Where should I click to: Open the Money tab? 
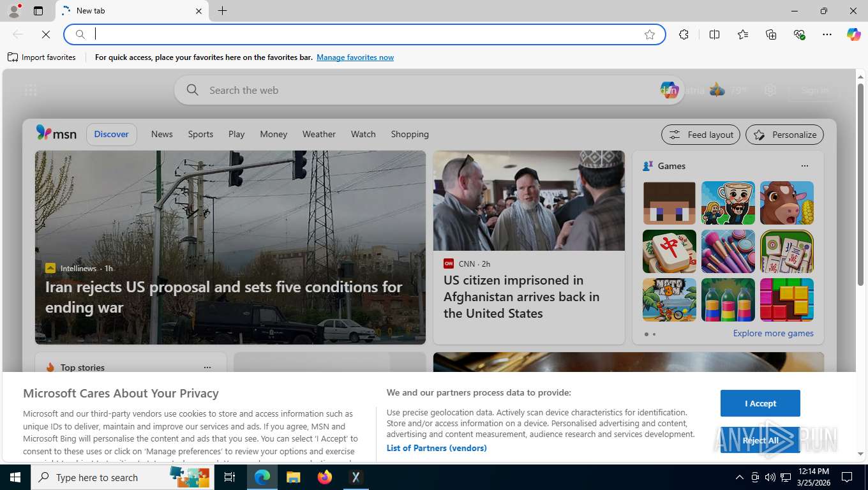coord(273,134)
